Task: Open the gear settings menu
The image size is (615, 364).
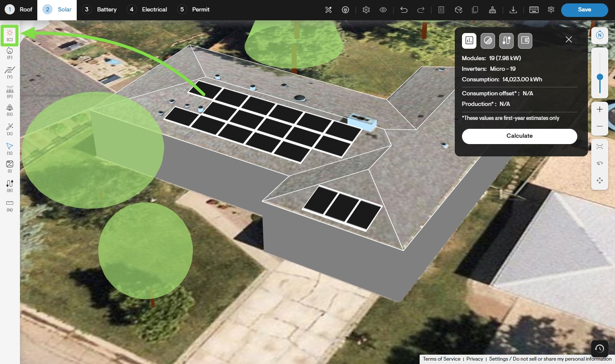Action: [x=366, y=10]
